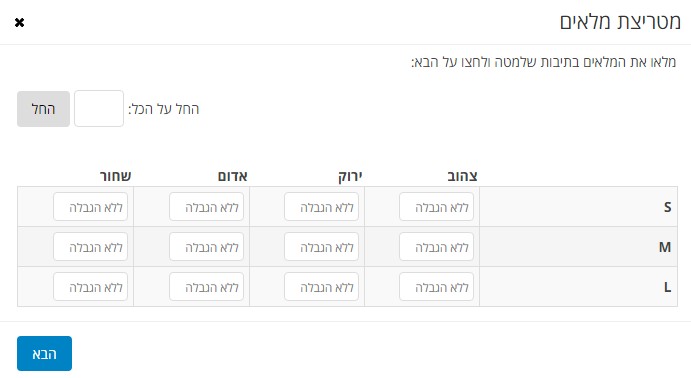Select stock field for size S in שחור
The width and height of the screenshot is (691, 378).
[90, 207]
